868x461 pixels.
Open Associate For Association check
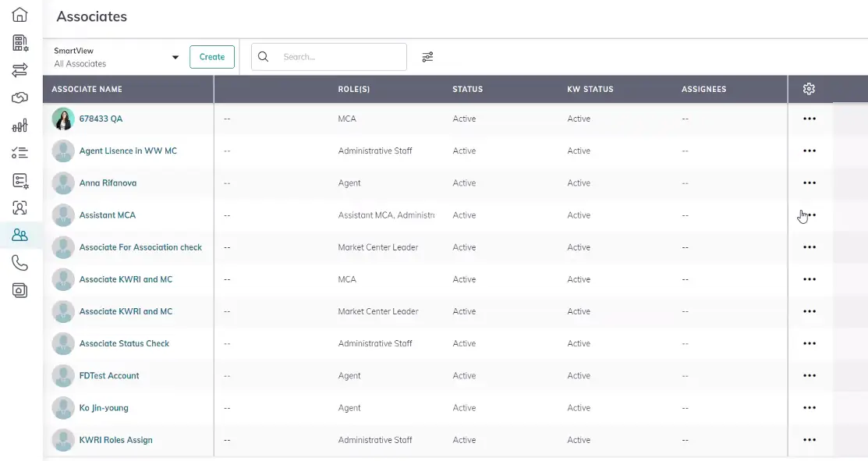pyautogui.click(x=140, y=246)
